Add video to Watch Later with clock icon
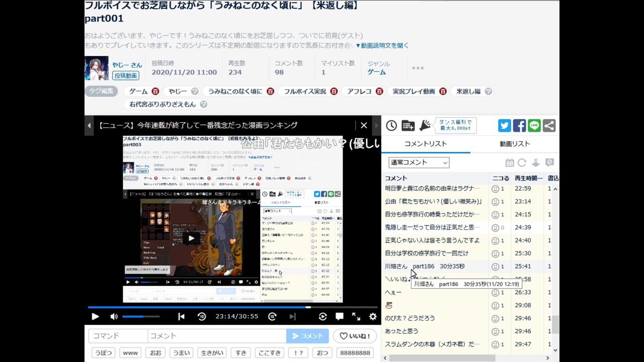 tap(391, 126)
